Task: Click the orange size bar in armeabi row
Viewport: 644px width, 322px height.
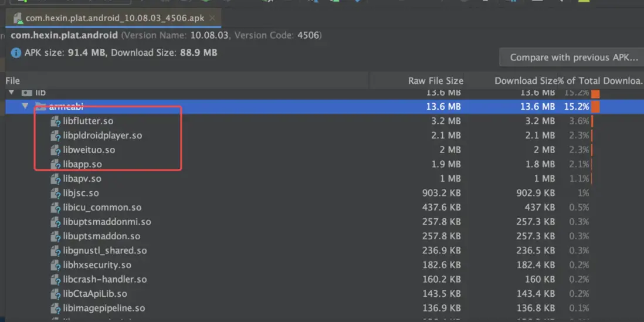Action: coord(595,107)
